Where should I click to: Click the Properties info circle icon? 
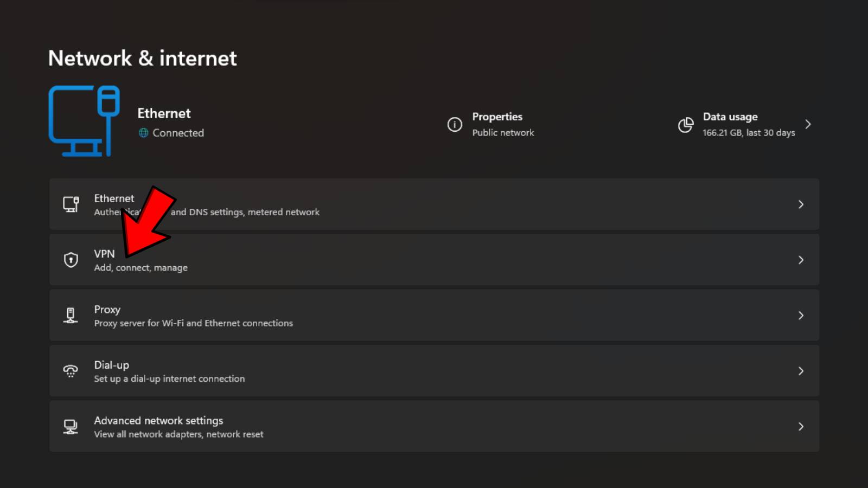455,124
